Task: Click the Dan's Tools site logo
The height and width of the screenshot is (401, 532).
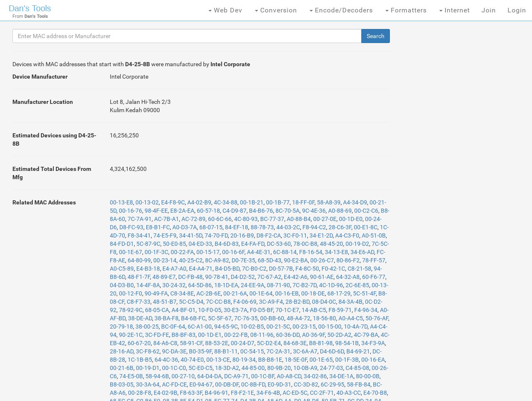Action: click(x=30, y=8)
